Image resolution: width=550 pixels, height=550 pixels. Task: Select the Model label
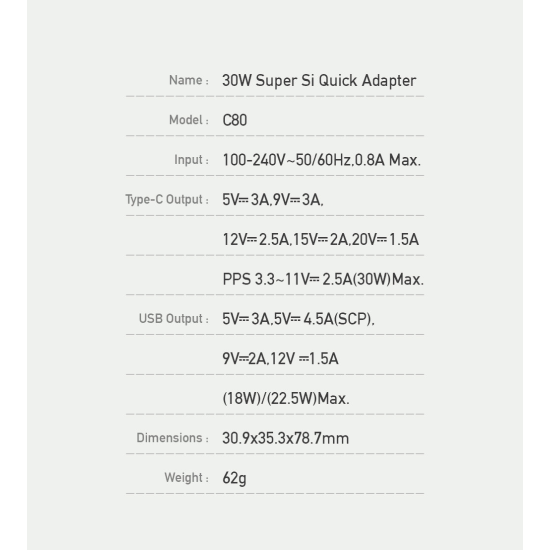click(189, 120)
